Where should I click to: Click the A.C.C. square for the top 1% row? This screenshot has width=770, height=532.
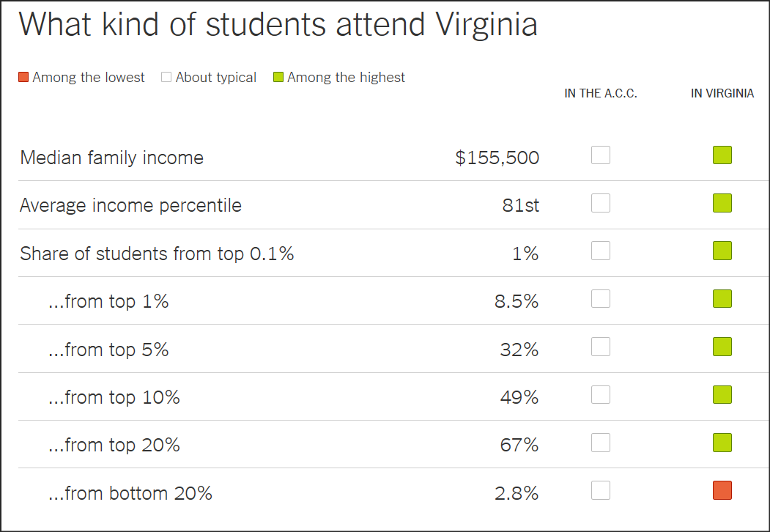point(601,299)
